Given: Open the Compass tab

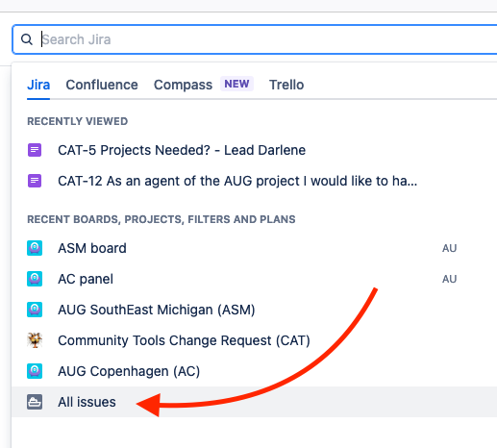Looking at the screenshot, I should (183, 85).
